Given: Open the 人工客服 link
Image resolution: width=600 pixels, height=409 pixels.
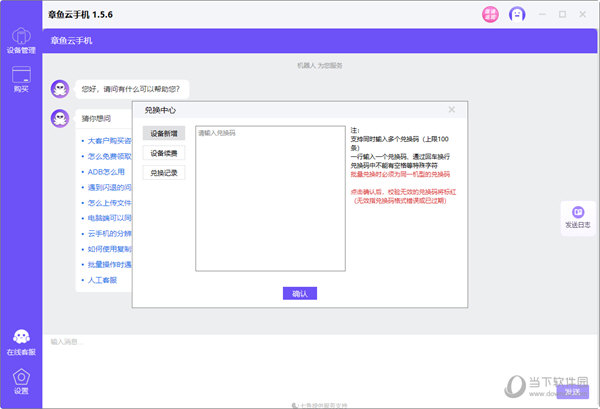Looking at the screenshot, I should click(x=102, y=280).
